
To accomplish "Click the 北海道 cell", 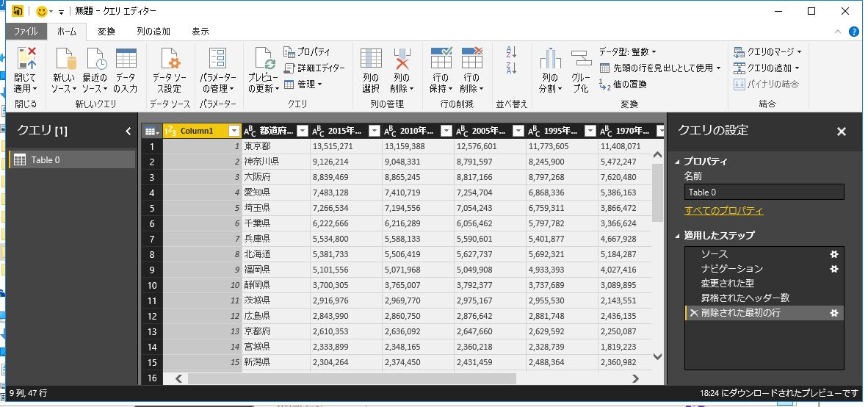I will click(x=275, y=254).
